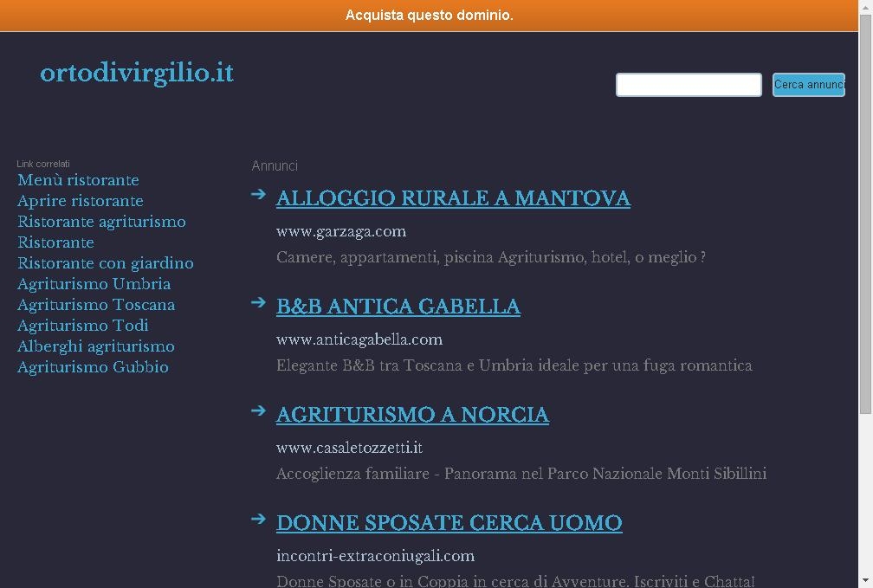Click the 'Accoglienza familiare' ad description
This screenshot has width=873, height=588.
[521, 474]
